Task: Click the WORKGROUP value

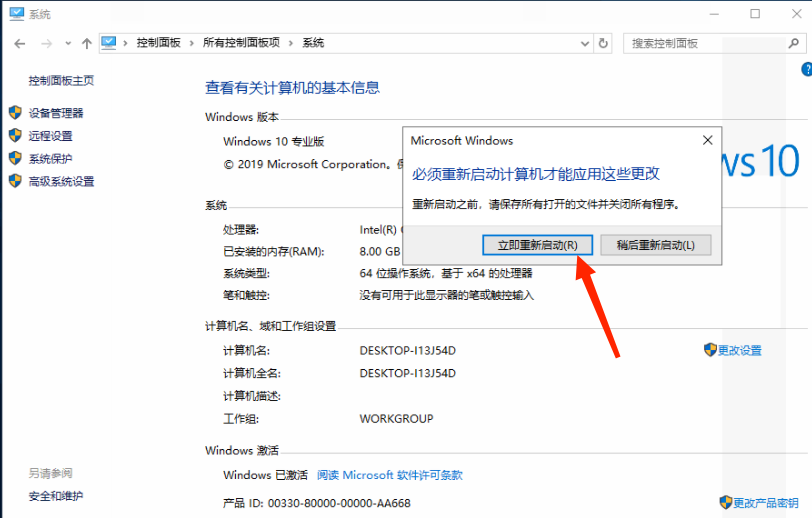Action: click(x=396, y=419)
